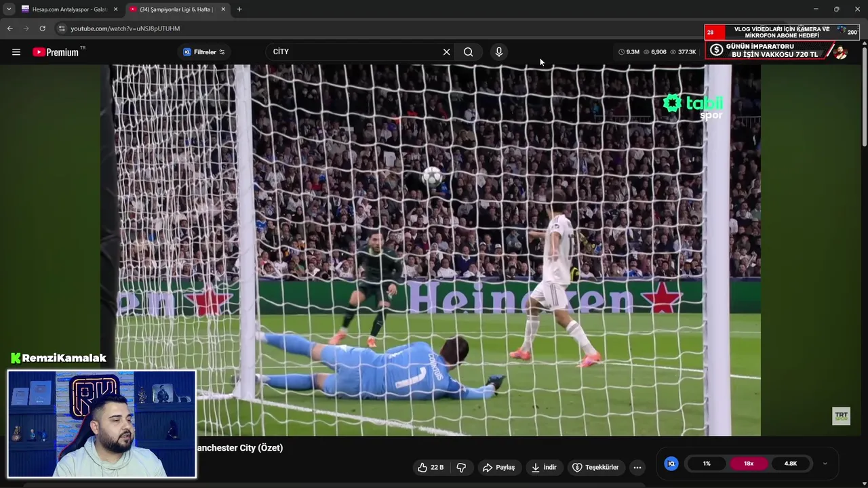Open the YouTube hamburger guide menu

coord(16,52)
